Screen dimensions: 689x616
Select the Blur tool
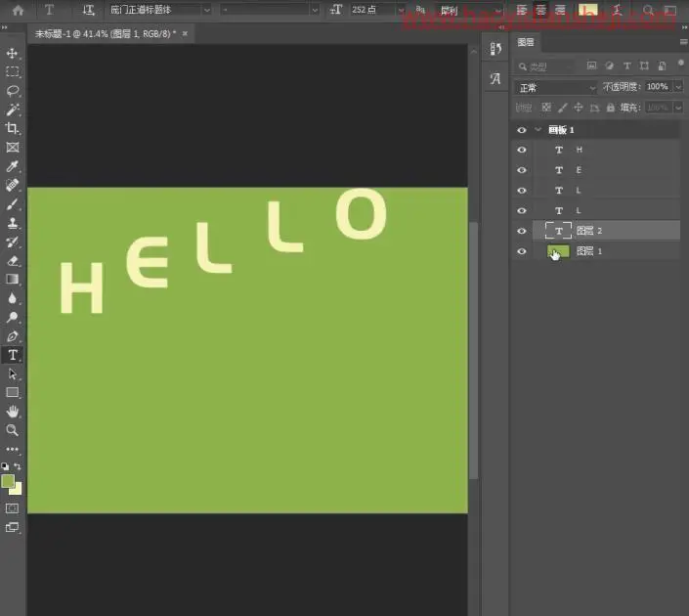(x=13, y=298)
